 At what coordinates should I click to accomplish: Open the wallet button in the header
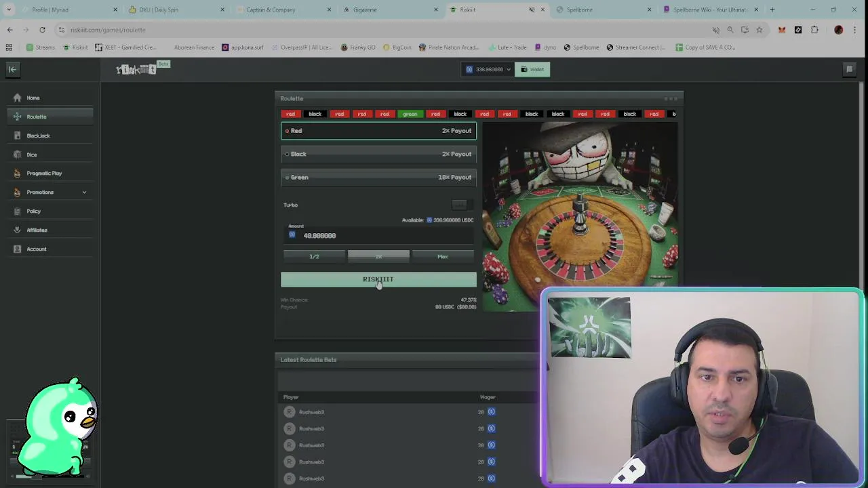(532, 69)
